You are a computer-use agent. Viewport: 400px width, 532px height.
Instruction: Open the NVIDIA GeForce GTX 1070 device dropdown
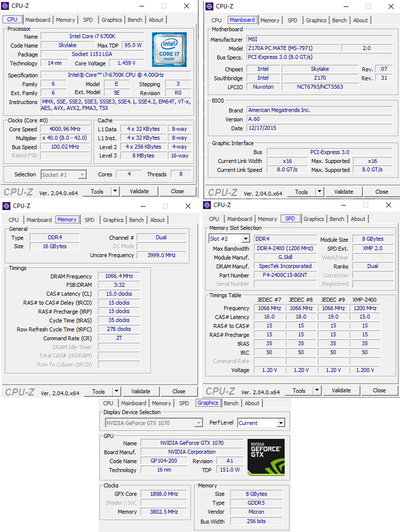(154, 423)
